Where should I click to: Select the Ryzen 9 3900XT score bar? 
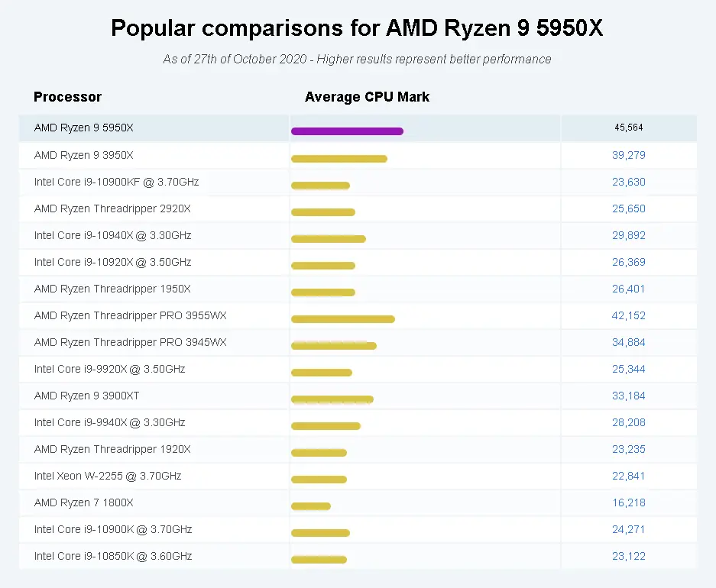[x=332, y=399]
